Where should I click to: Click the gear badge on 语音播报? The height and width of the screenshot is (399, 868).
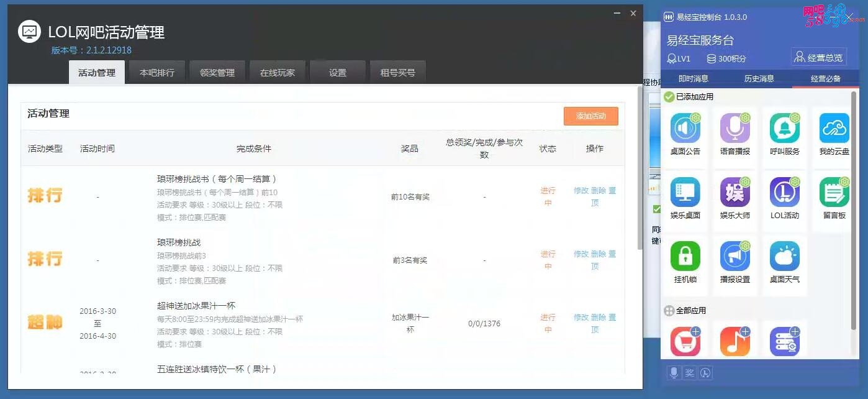746,117
